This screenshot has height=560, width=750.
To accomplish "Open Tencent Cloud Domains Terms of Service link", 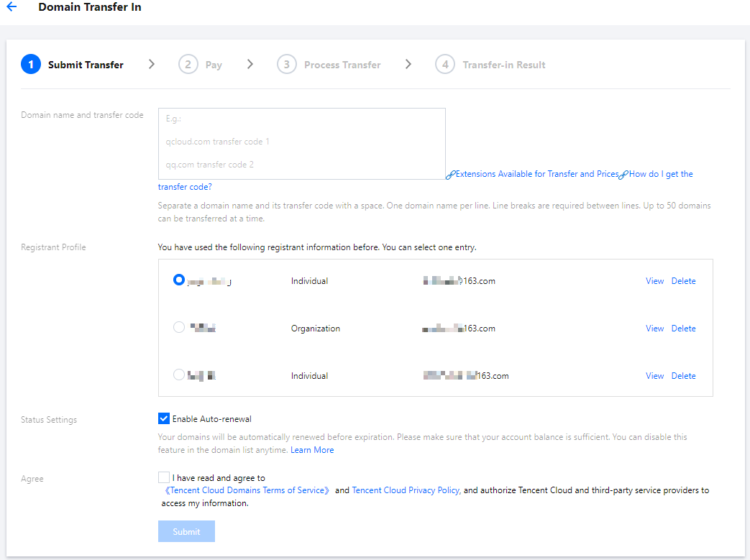I will click(x=247, y=490).
